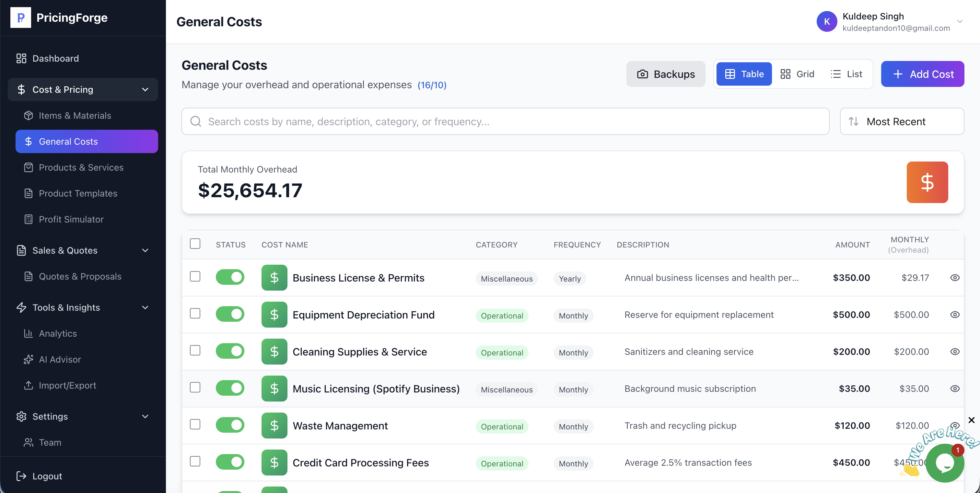Click the Add Cost button
Image resolution: width=980 pixels, height=493 pixels.
coord(922,74)
